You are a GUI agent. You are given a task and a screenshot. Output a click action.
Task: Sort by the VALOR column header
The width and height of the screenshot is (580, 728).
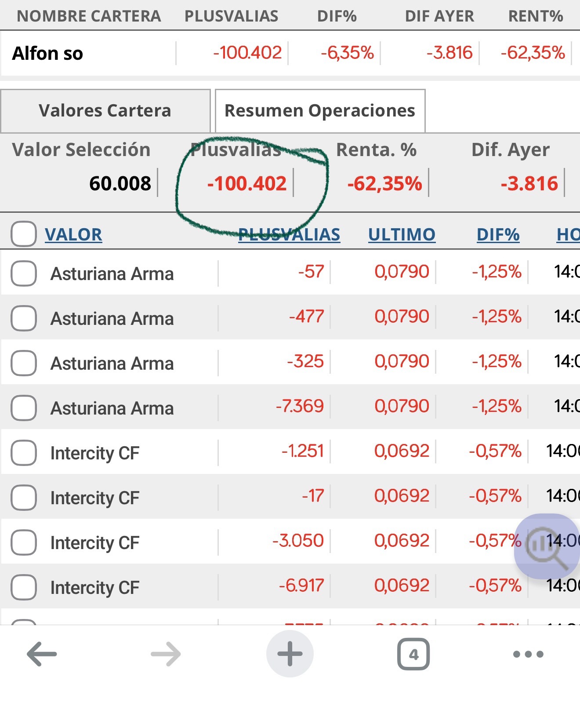[73, 234]
